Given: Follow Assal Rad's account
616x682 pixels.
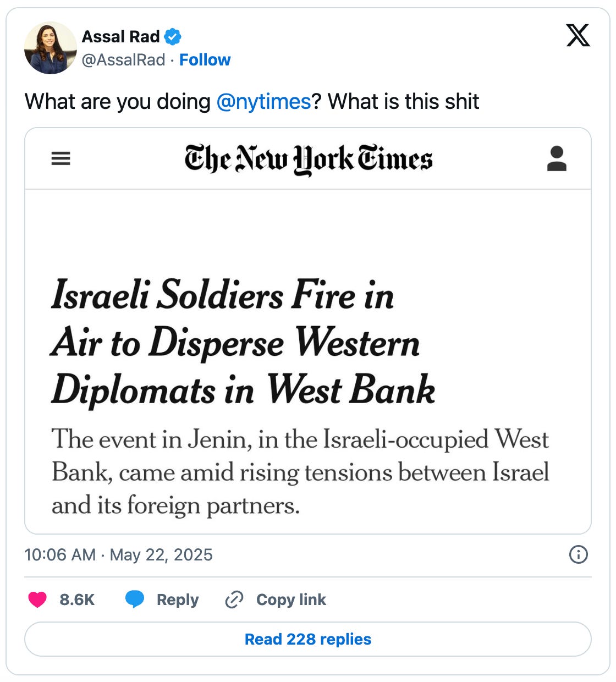Looking at the screenshot, I should (x=205, y=59).
